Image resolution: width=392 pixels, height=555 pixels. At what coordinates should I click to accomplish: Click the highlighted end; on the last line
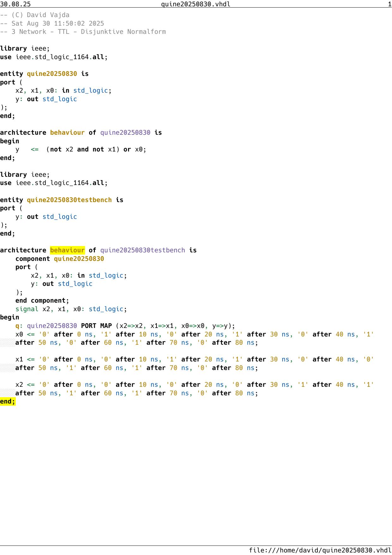pyautogui.click(x=8, y=402)
